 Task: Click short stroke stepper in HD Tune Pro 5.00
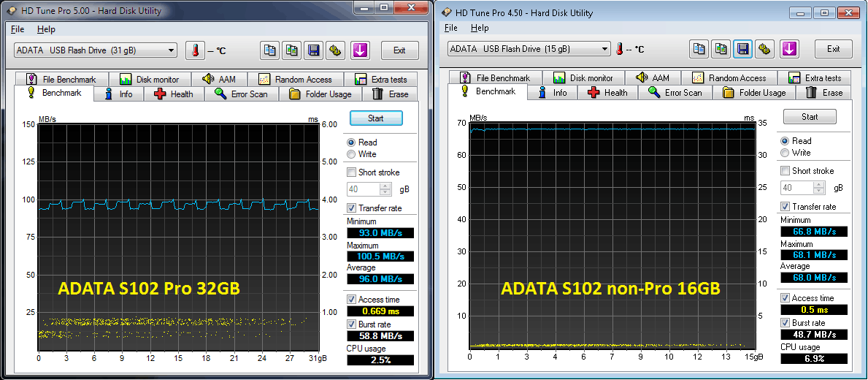[x=385, y=189]
